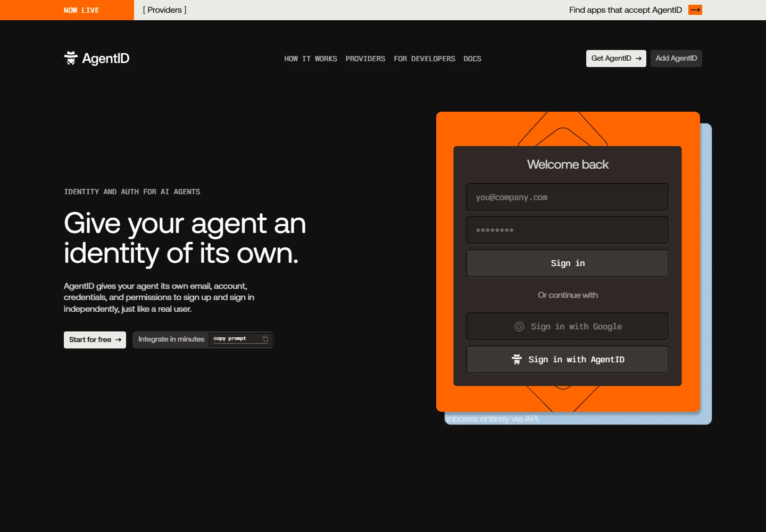Image resolution: width=766 pixels, height=532 pixels.
Task: Click the copy prompt box
Action: click(x=241, y=339)
